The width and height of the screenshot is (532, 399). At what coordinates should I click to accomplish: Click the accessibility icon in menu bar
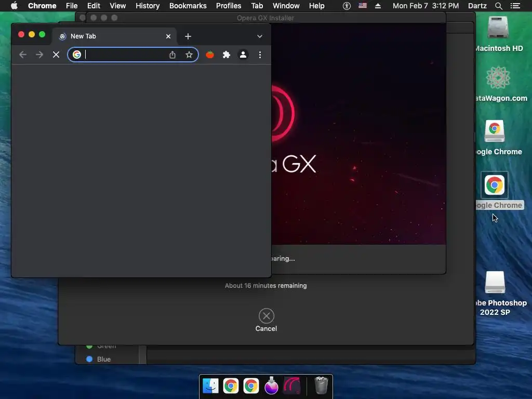tap(347, 6)
